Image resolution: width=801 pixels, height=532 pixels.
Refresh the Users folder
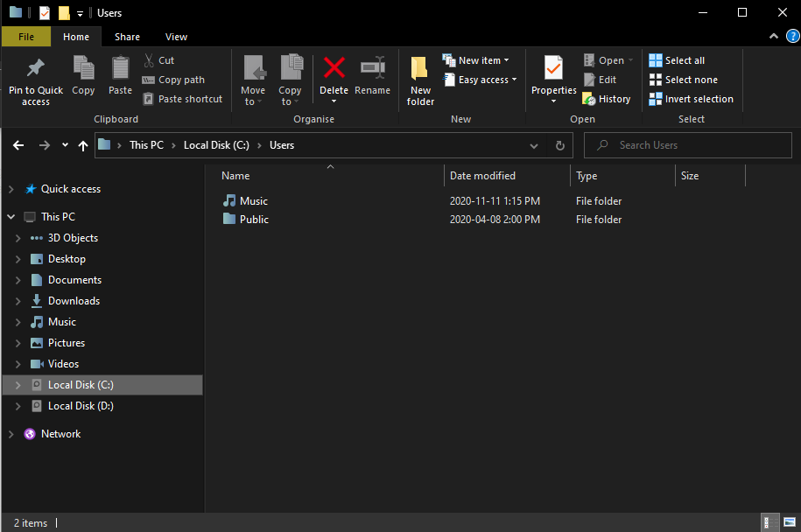(560, 145)
